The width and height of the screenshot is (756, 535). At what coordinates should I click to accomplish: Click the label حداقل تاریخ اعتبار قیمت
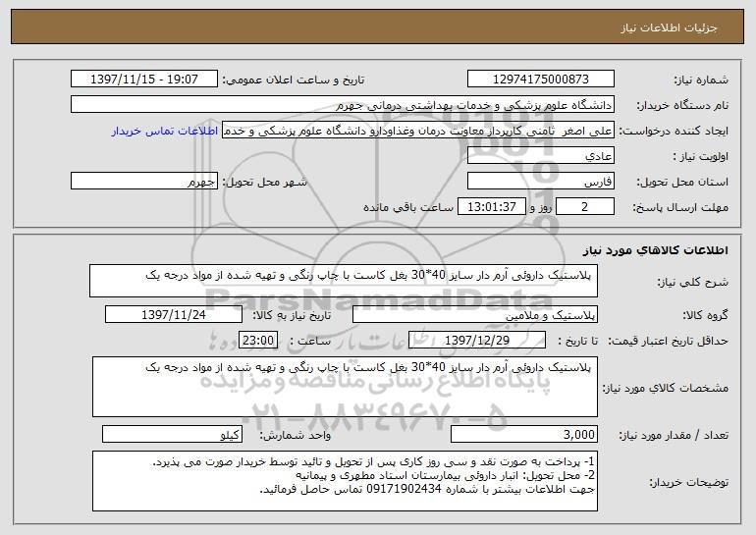[x=668, y=341]
